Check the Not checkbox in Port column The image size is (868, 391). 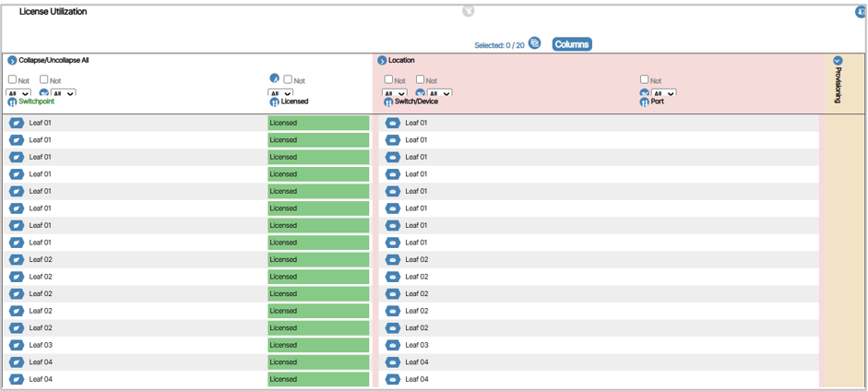click(x=645, y=80)
